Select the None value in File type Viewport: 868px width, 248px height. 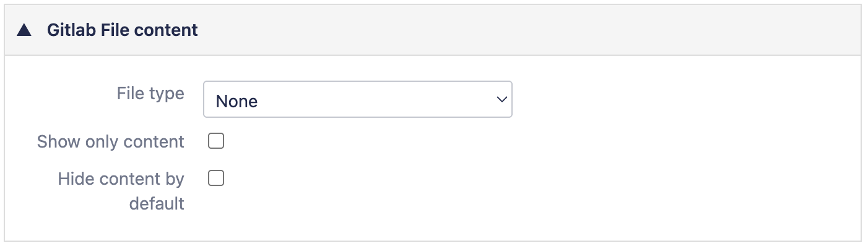point(237,101)
